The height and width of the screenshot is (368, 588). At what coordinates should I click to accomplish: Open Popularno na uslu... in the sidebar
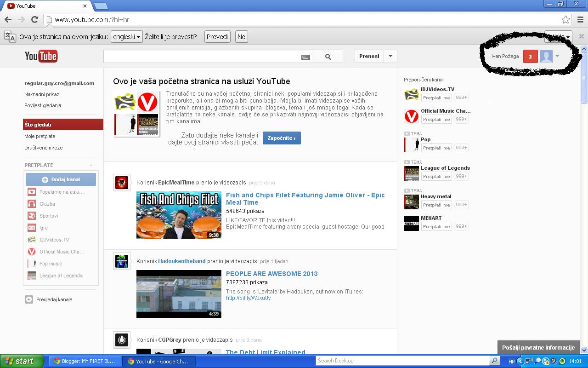(61, 192)
